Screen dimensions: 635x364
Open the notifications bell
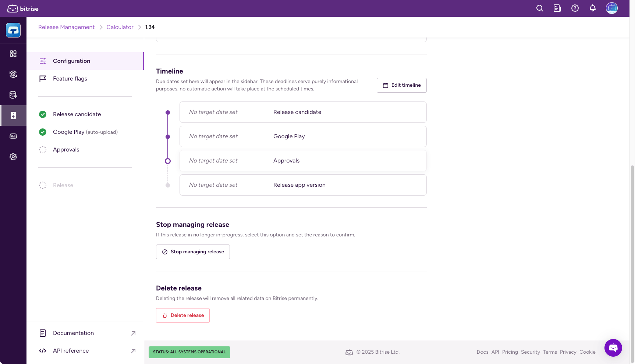tap(592, 8)
